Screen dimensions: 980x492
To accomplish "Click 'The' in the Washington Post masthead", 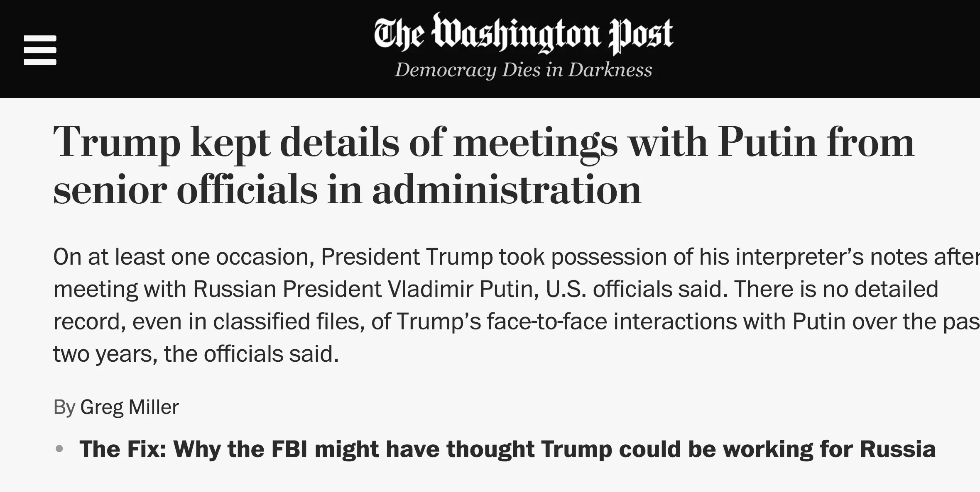I will coord(399,34).
